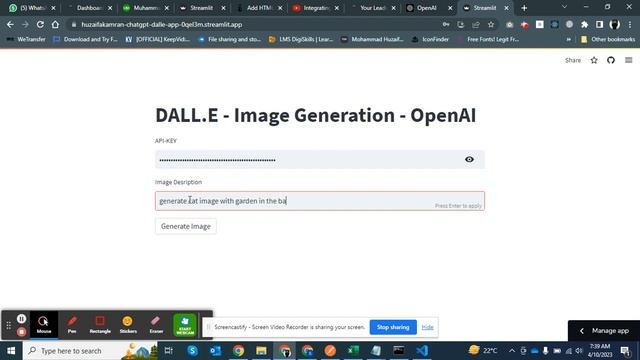Open Visual Studio Code from taskbar

click(x=422, y=351)
